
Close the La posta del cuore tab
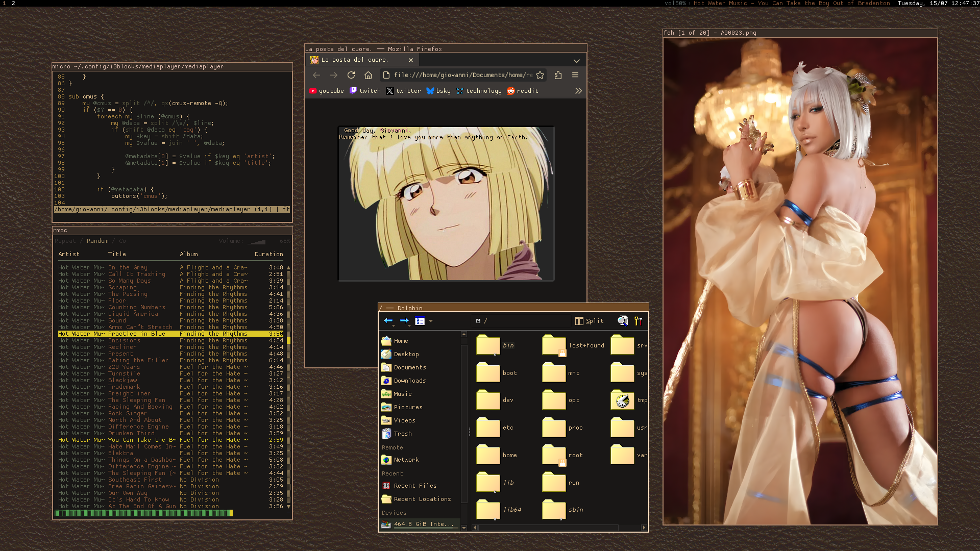(411, 60)
